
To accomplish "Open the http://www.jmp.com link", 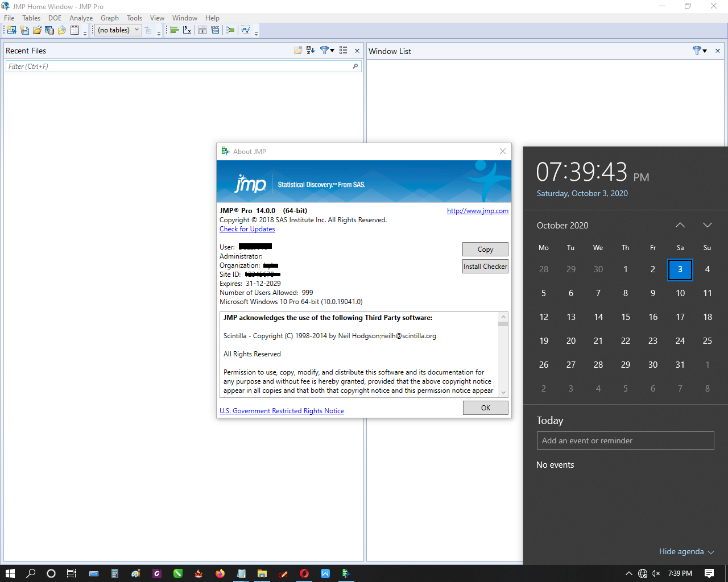I will (x=478, y=211).
